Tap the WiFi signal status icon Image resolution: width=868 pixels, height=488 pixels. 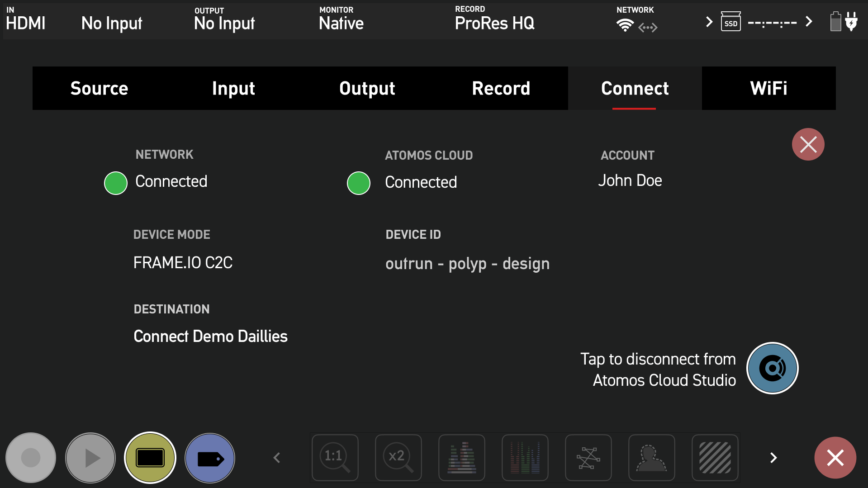click(x=625, y=25)
